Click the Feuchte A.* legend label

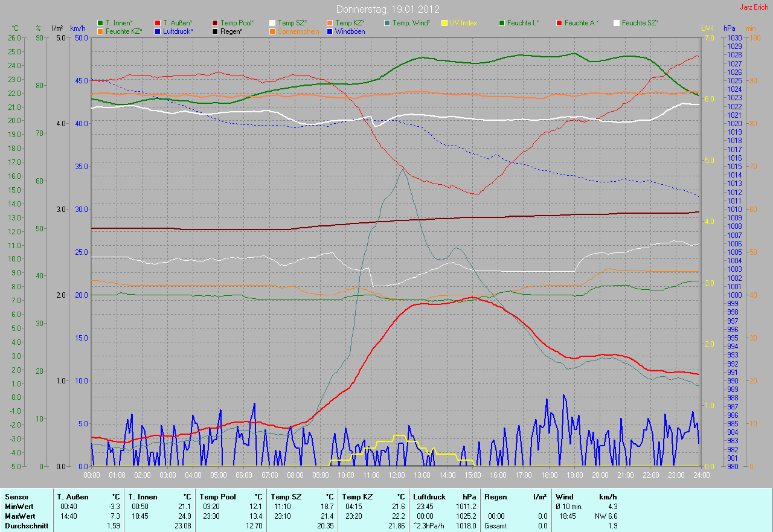click(x=582, y=23)
